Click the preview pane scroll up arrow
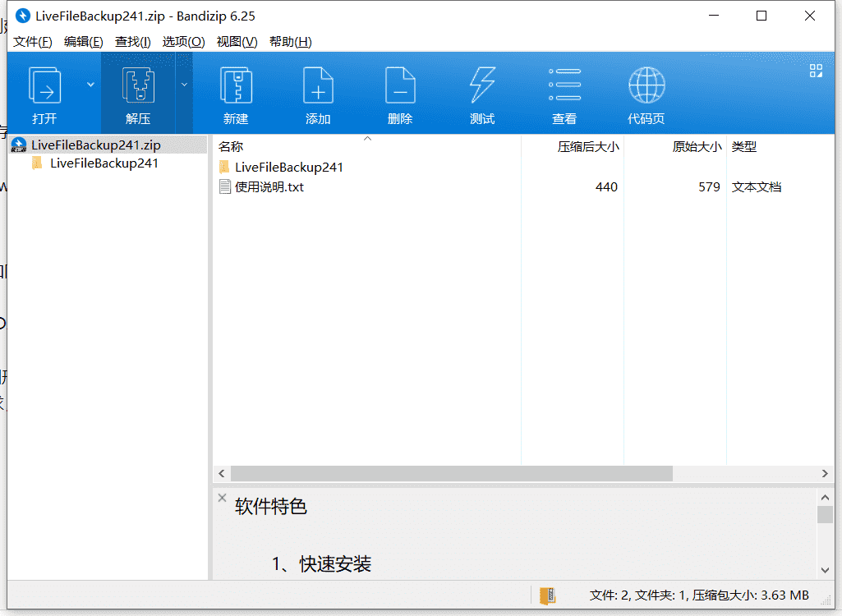 click(826, 497)
